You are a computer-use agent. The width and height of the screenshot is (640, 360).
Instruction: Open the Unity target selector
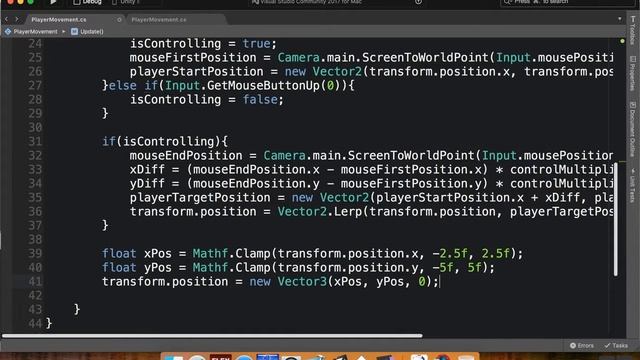click(126, 2)
